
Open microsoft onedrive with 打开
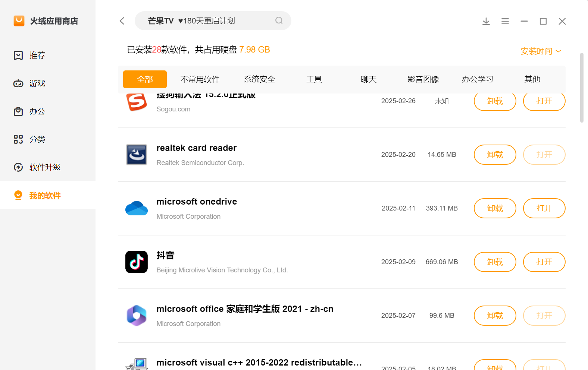click(x=544, y=208)
